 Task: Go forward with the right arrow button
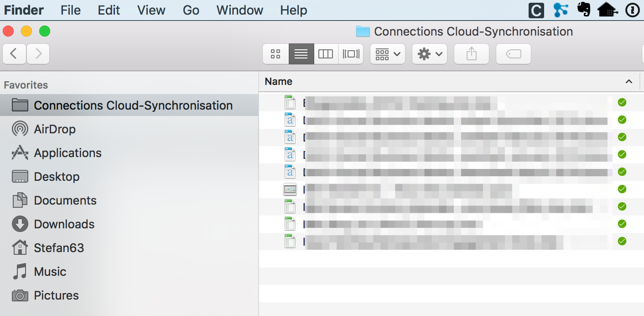pyautogui.click(x=38, y=54)
